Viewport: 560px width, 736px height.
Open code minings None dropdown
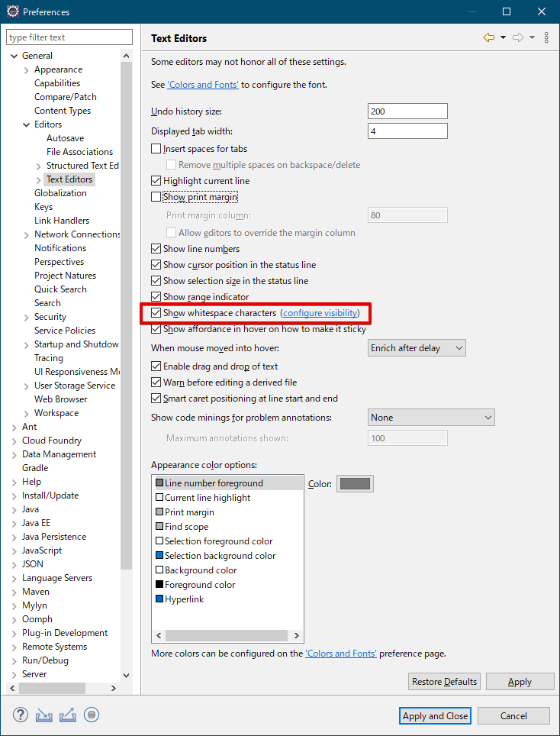431,418
